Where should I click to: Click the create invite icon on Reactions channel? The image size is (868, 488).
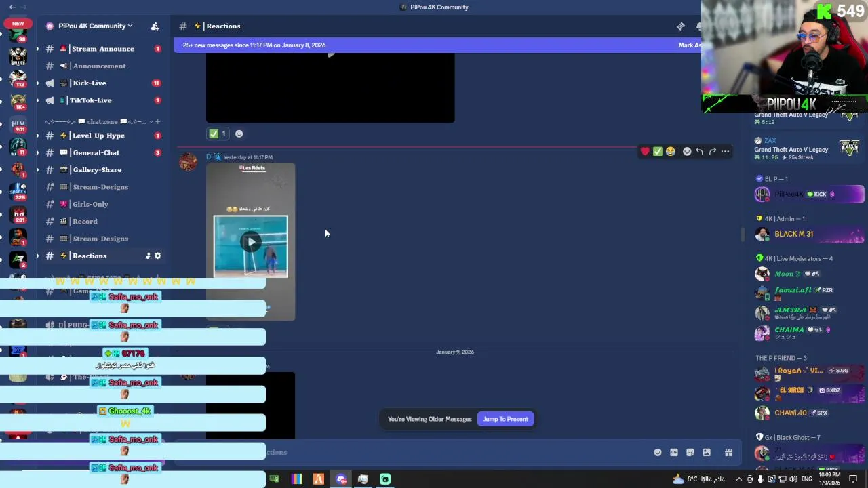(148, 256)
